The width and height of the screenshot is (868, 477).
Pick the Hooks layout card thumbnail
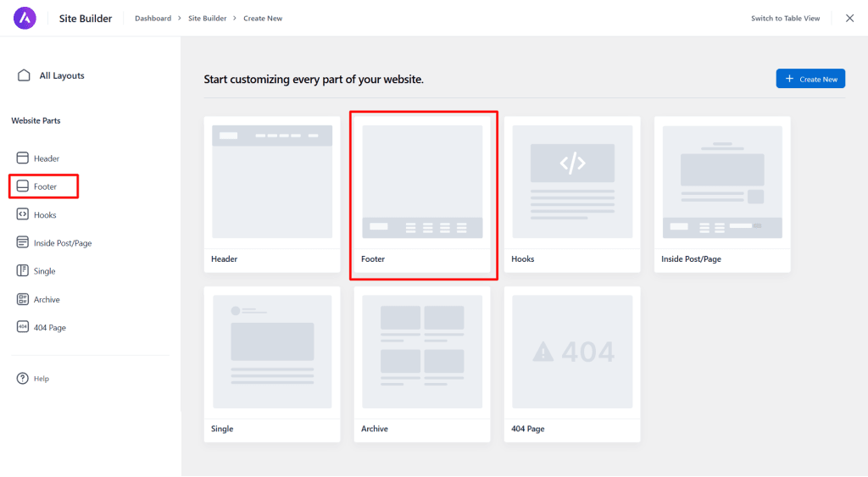(572, 182)
